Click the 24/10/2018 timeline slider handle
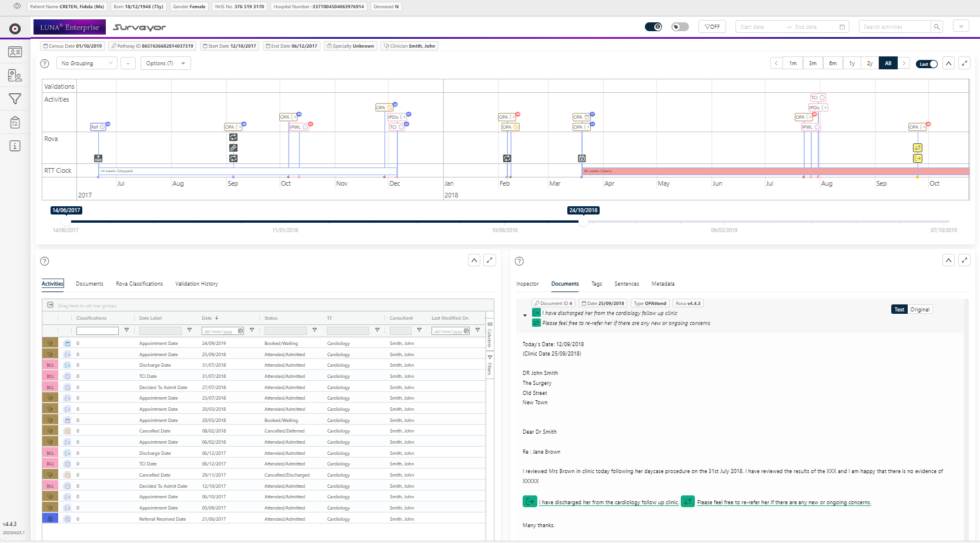The height and width of the screenshot is (543, 980). click(583, 222)
